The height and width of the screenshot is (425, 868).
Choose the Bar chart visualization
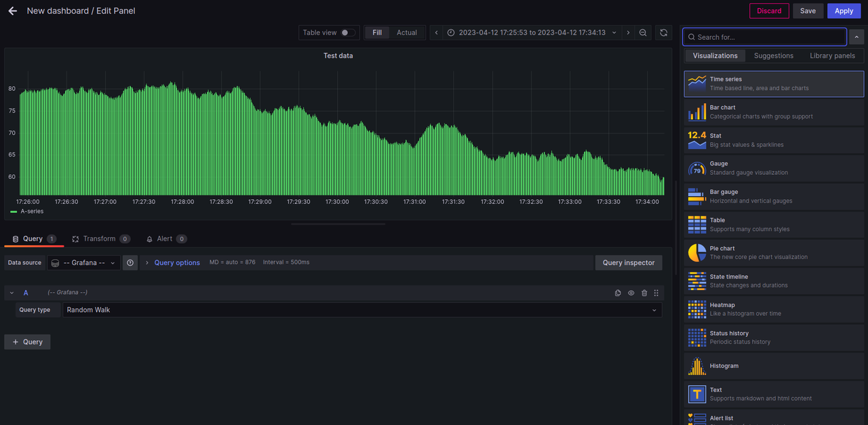pyautogui.click(x=774, y=112)
